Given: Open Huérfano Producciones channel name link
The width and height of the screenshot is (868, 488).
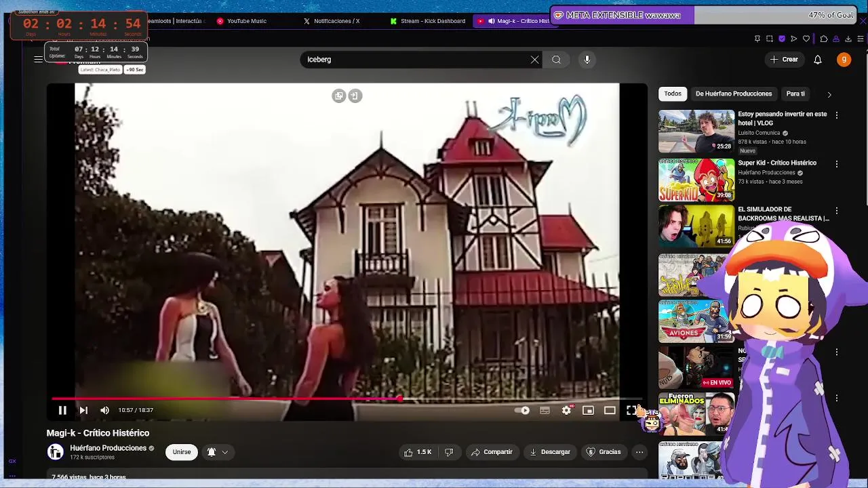Looking at the screenshot, I should pos(108,448).
